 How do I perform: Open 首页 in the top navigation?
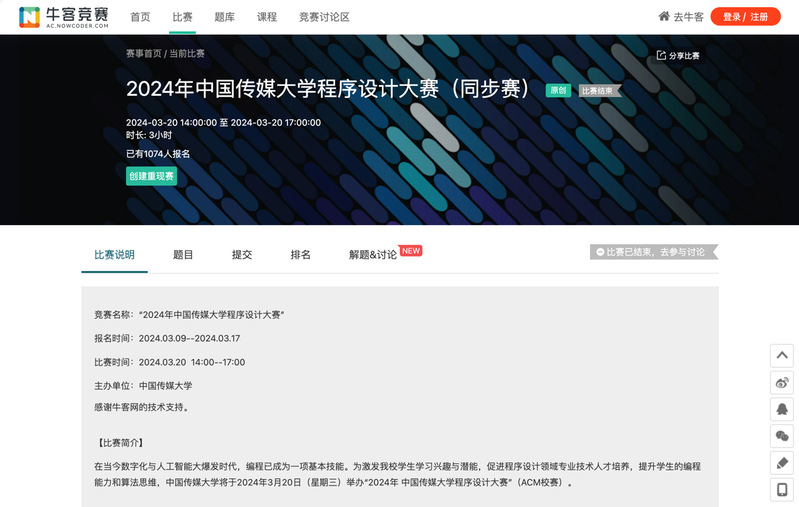pos(141,17)
